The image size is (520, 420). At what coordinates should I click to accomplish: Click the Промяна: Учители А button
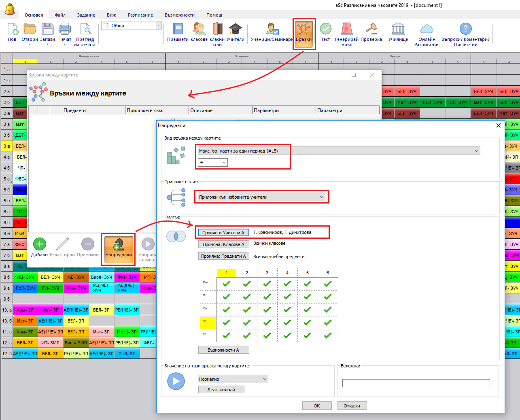coord(223,233)
